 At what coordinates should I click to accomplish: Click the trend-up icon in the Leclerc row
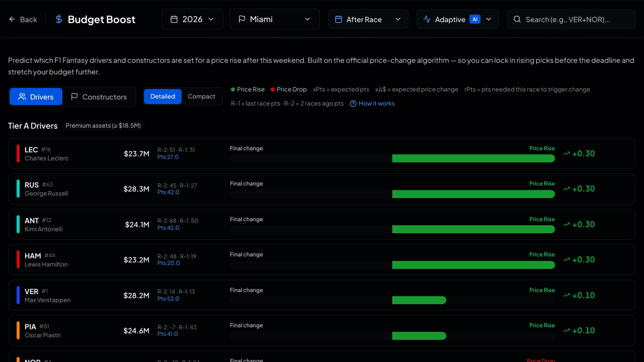coord(567,153)
